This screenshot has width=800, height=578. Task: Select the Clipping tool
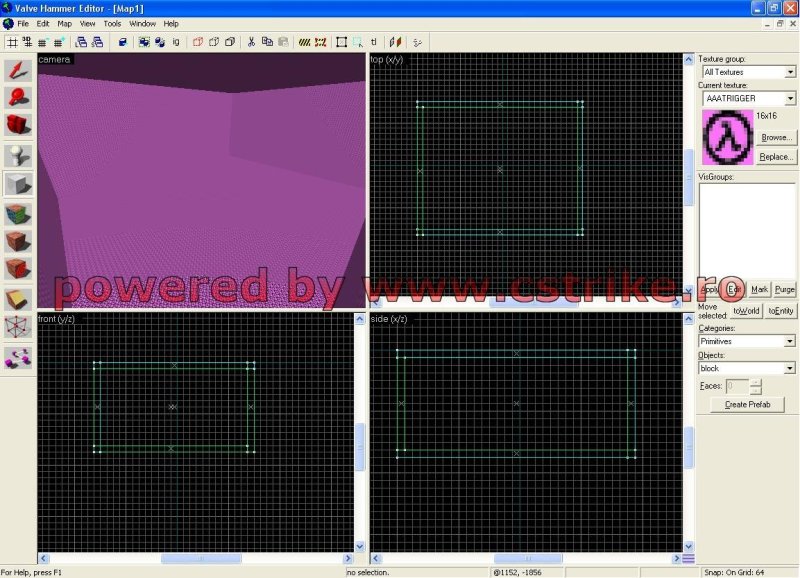click(18, 299)
